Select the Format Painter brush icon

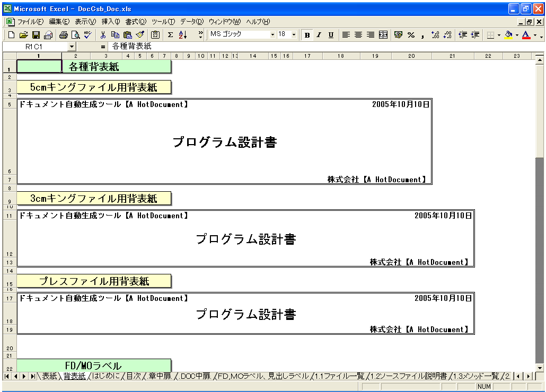140,35
